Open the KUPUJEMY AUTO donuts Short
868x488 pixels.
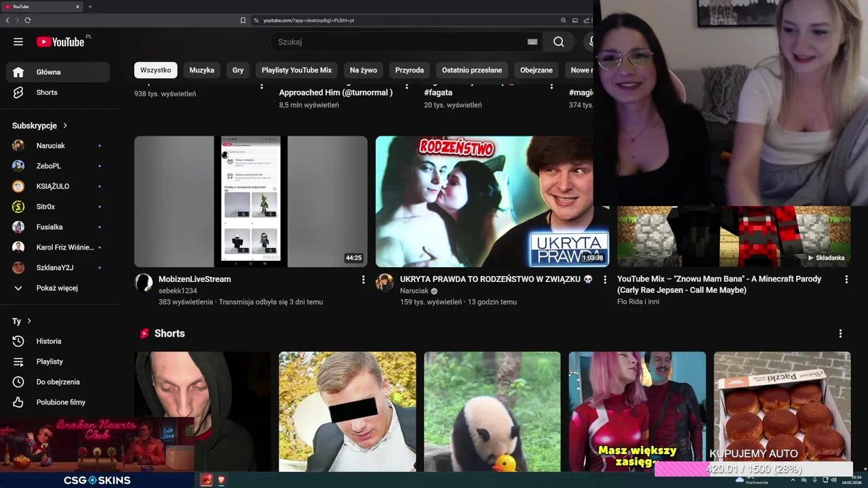pyautogui.click(x=782, y=407)
